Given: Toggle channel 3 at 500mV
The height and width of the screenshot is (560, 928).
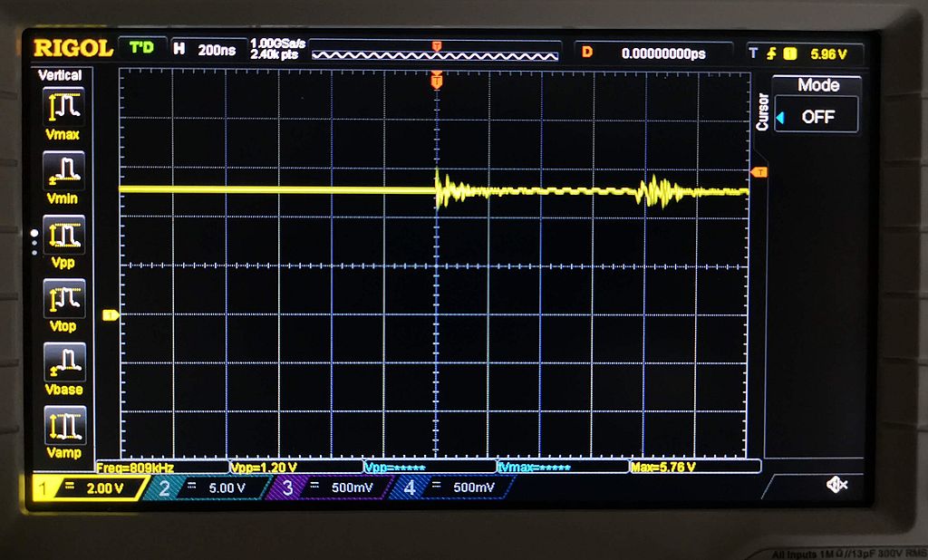Looking at the screenshot, I should point(330,488).
